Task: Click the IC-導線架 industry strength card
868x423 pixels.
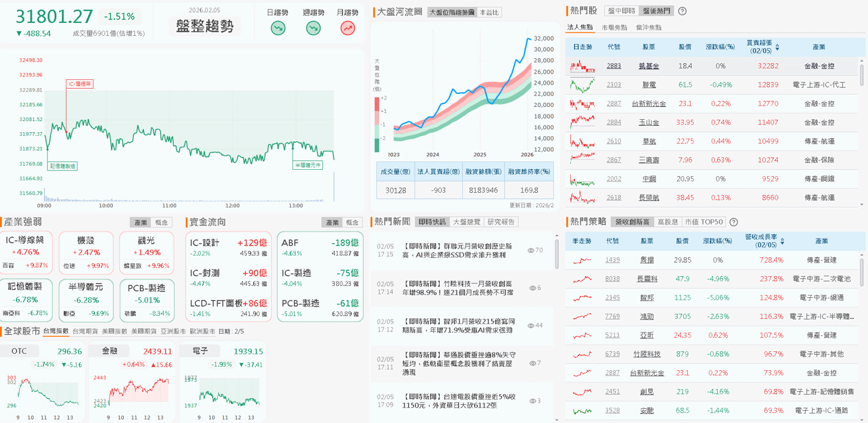Action: coord(26,253)
